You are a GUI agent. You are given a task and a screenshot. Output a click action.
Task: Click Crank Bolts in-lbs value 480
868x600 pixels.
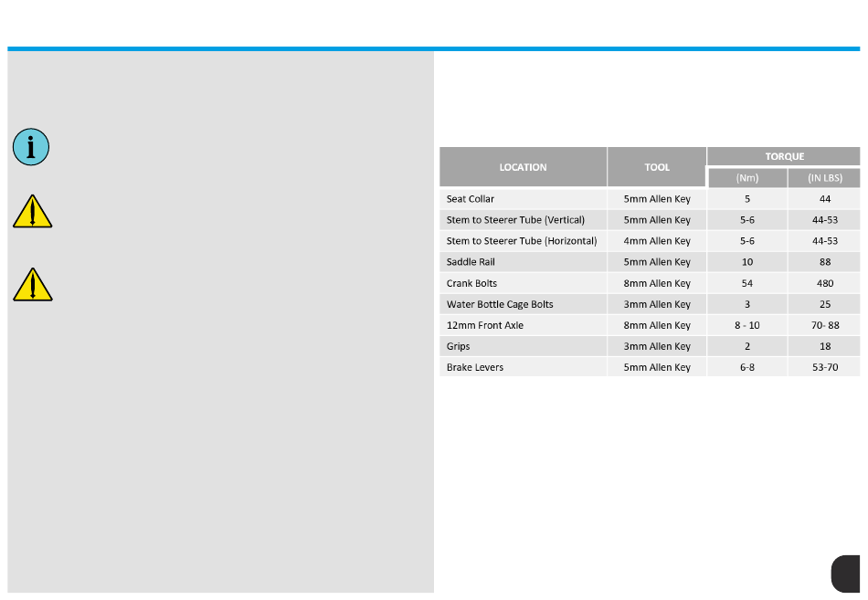825,283
